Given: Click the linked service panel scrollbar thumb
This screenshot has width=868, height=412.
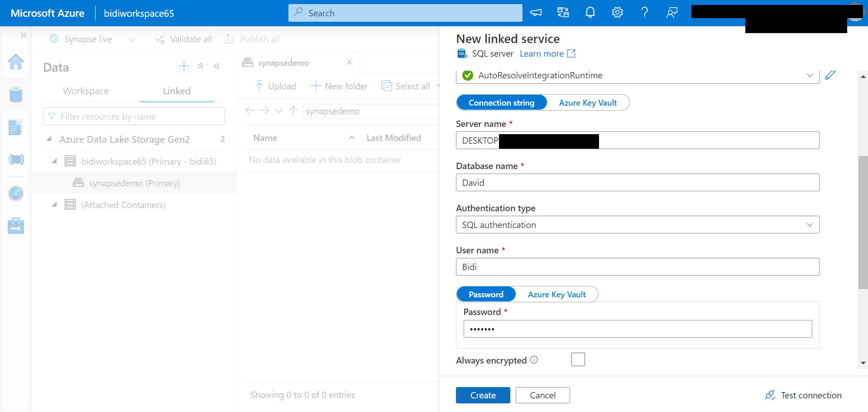Looking at the screenshot, I should pos(863,223).
